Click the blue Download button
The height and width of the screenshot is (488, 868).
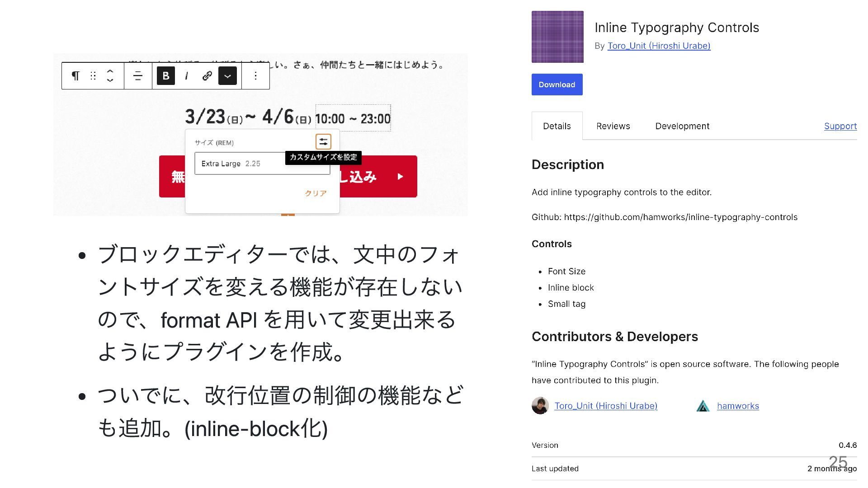[557, 84]
